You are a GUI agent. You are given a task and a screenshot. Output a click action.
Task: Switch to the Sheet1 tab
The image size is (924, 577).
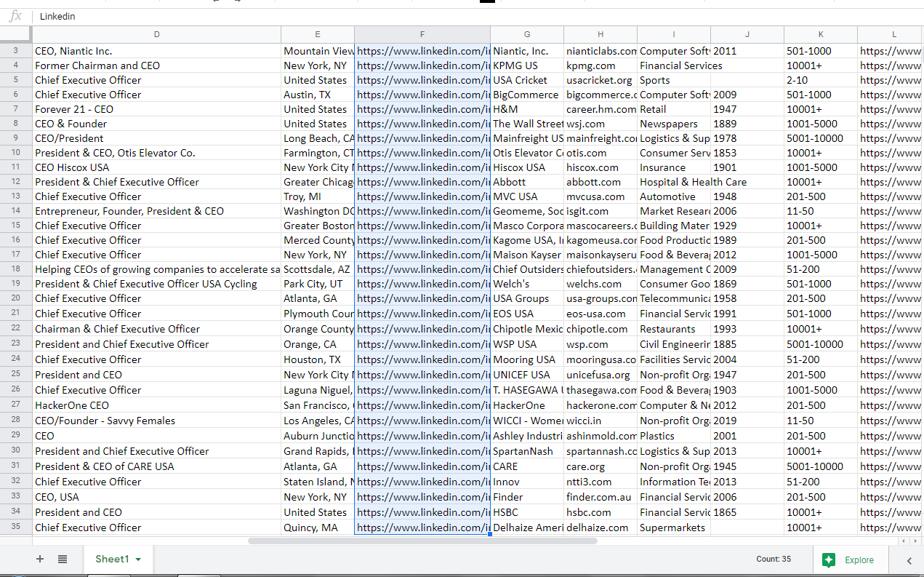tap(112, 559)
